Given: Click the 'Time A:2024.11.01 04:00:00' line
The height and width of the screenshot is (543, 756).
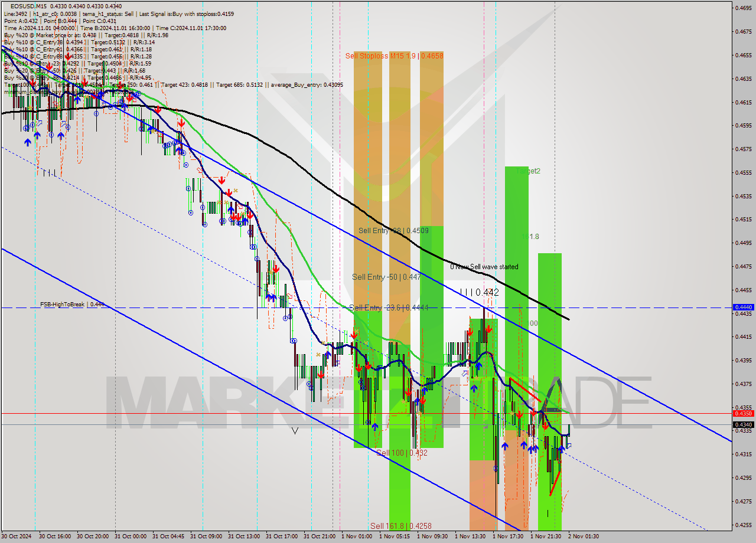Looking at the screenshot, I should [x=39, y=28].
